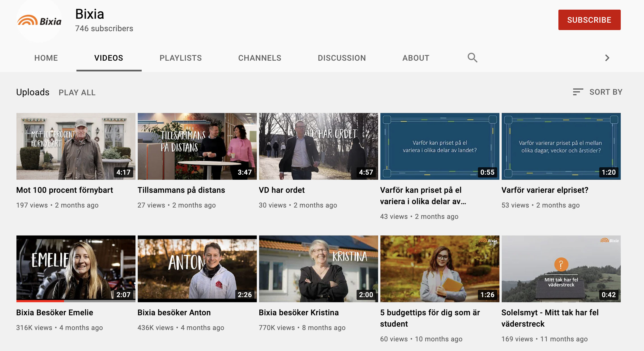Open the Varför varierar elpriset? title
This screenshot has width=644, height=351.
point(545,190)
